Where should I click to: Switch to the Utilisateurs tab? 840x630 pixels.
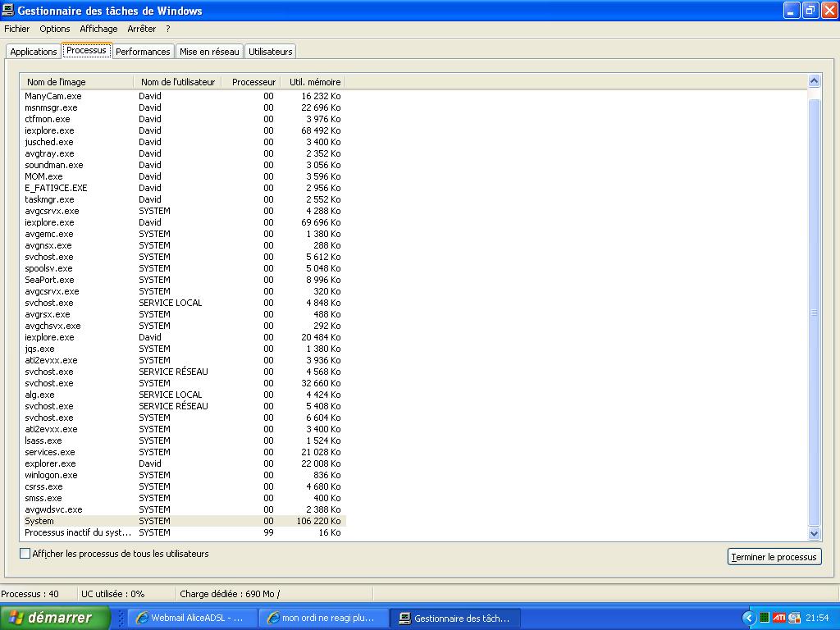point(271,52)
